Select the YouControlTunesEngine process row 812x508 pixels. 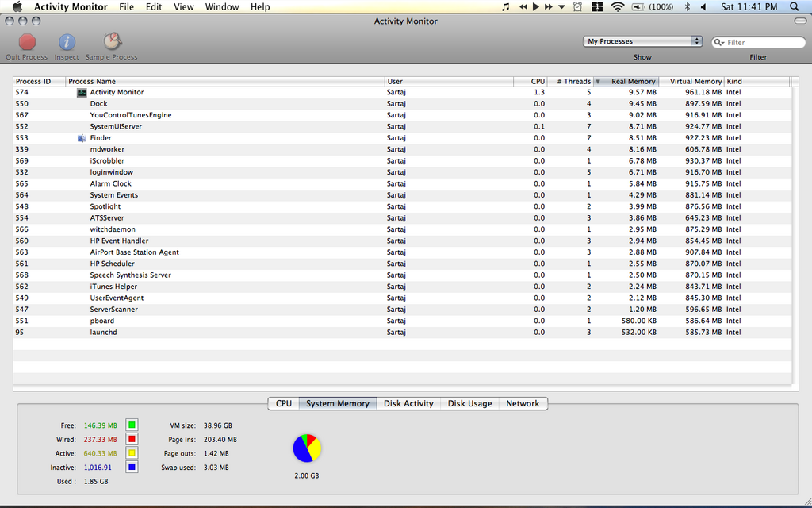click(402, 115)
